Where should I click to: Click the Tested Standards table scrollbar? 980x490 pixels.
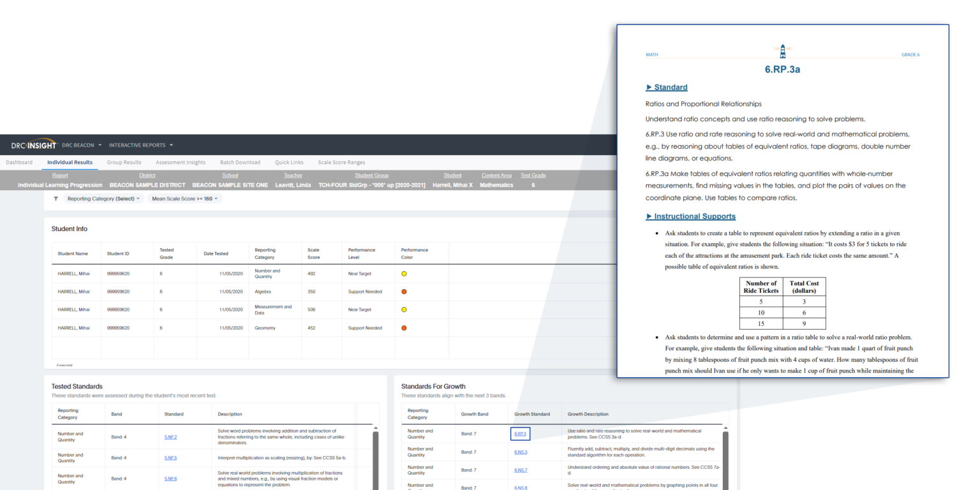375,461
